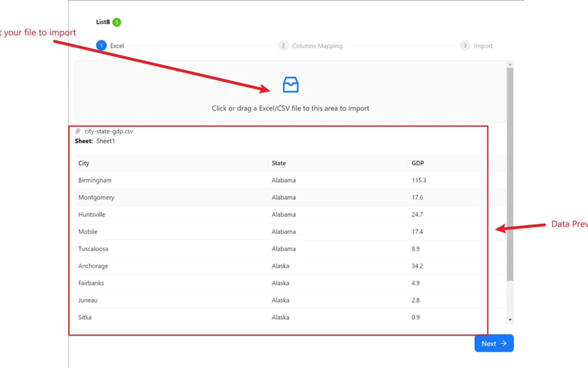Click step 1 circle for Excel
The height and width of the screenshot is (368, 588).
tap(101, 46)
